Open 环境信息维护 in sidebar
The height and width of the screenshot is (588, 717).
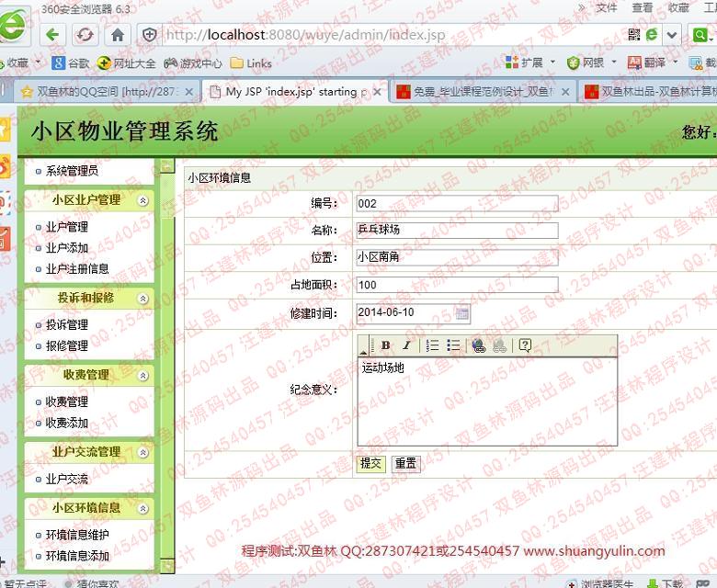coord(77,535)
